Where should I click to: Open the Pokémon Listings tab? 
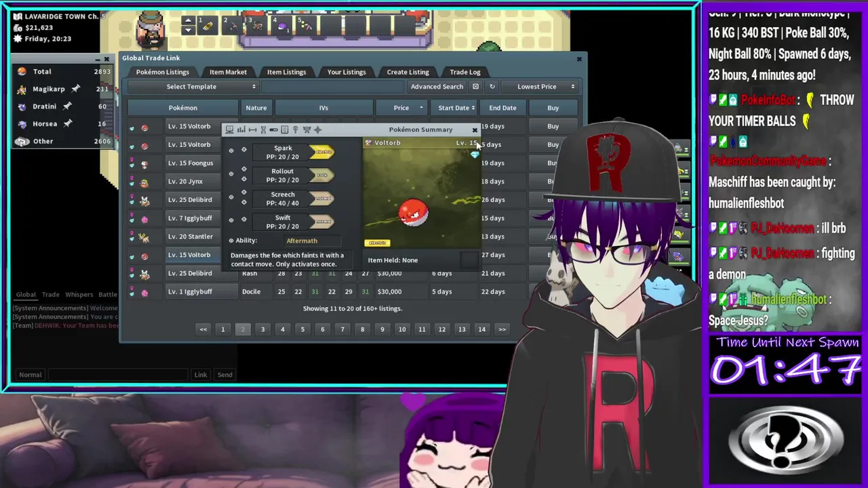[x=162, y=72]
